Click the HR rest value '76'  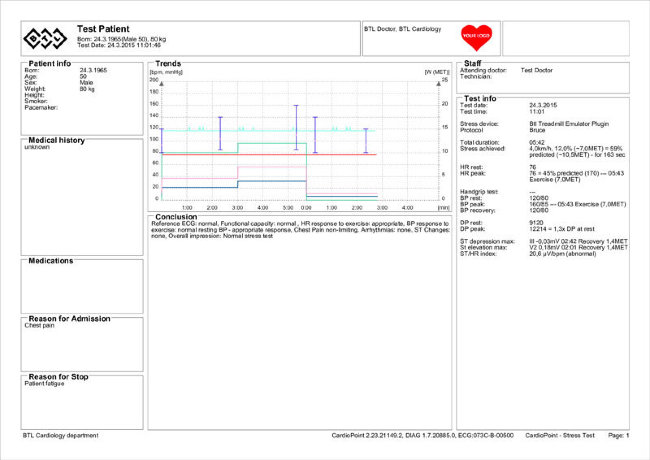coord(533,167)
